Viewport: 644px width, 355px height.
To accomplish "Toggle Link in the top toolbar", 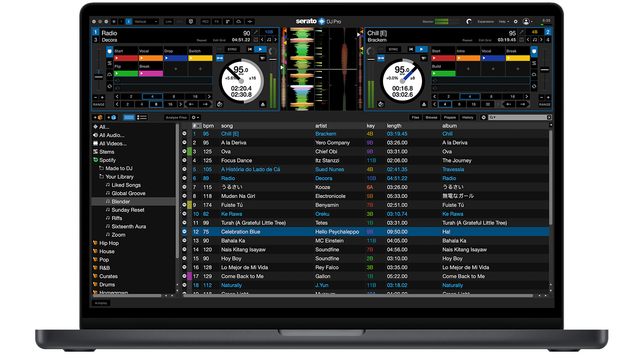I will coord(169,21).
